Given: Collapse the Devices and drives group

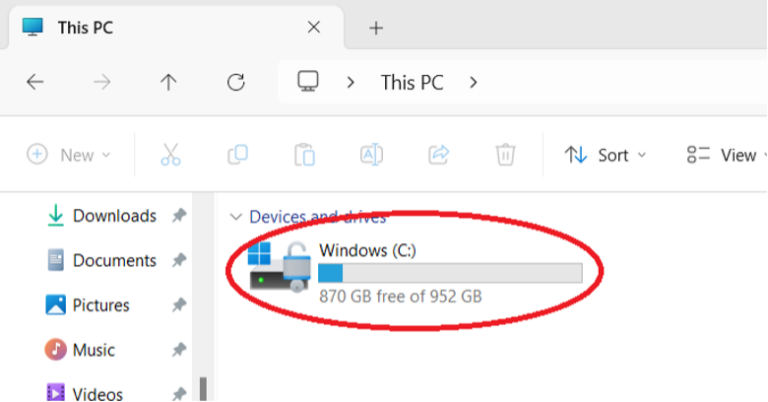Looking at the screenshot, I should (x=236, y=217).
